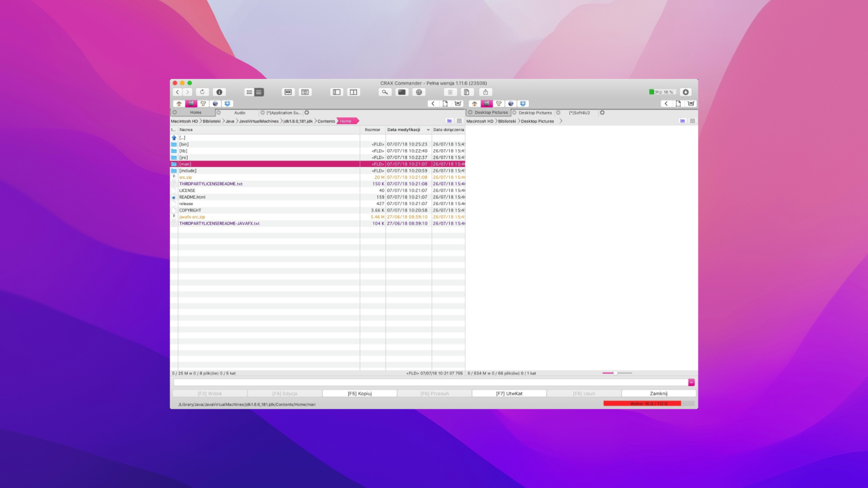Open the Dropbox shortcut in the left pane toolbar

tap(227, 103)
